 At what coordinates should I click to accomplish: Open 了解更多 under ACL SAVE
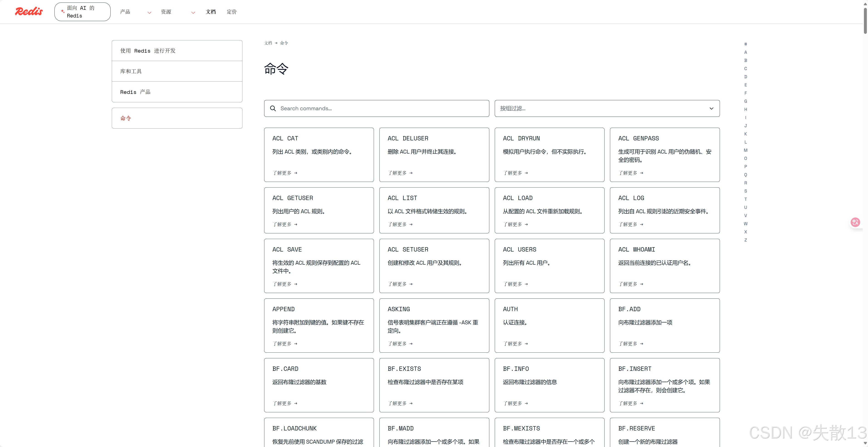285,284
